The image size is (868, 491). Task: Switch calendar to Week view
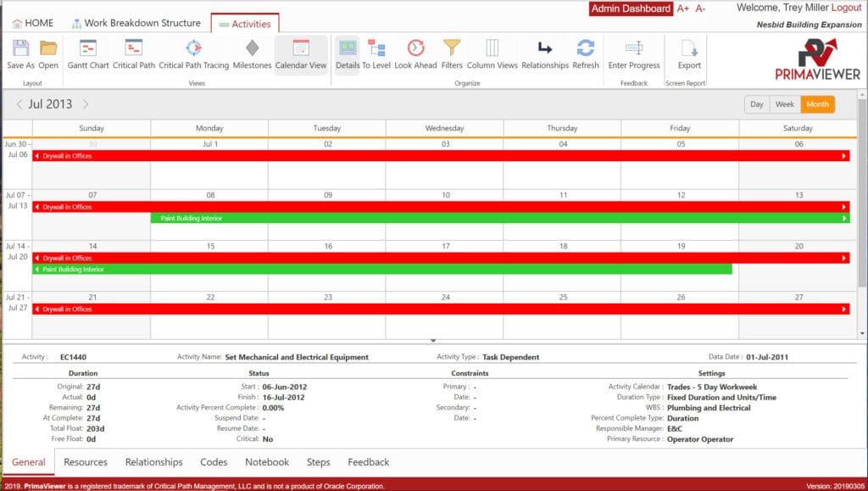(x=785, y=103)
